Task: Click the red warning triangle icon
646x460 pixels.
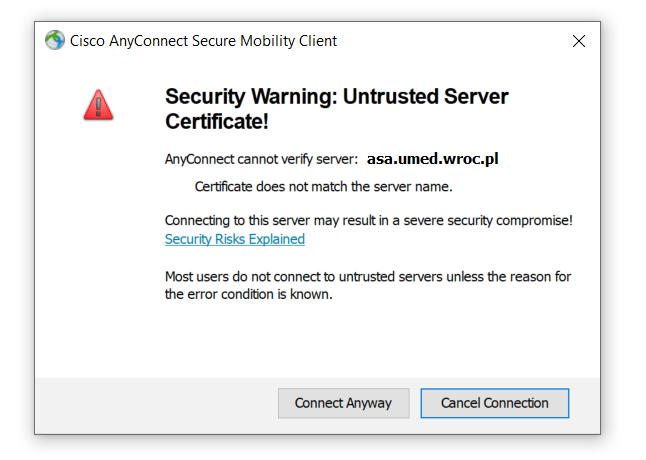Action: click(98, 105)
